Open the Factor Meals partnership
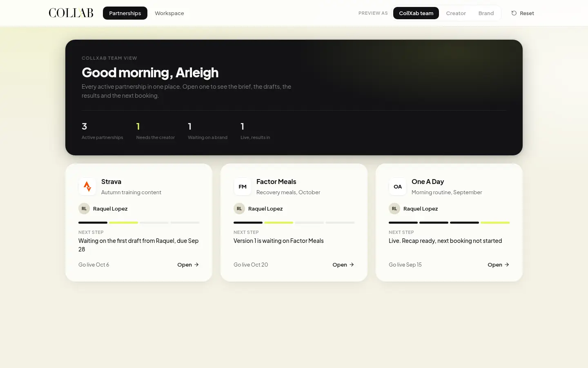This screenshot has width=588, height=368. point(343,265)
